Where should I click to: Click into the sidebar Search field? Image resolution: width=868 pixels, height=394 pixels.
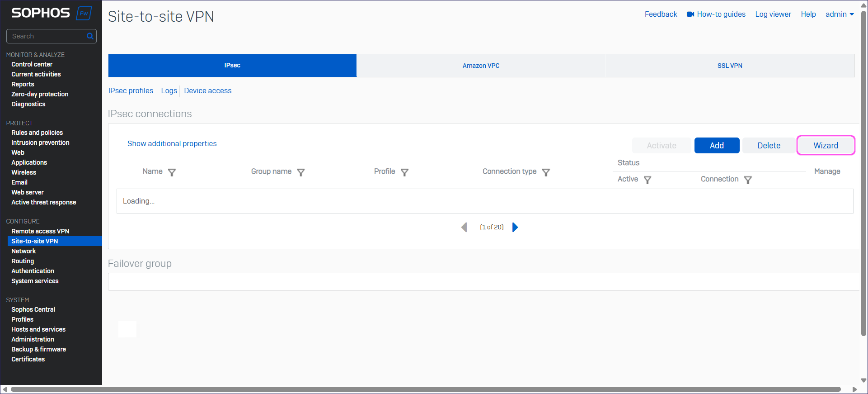point(47,36)
